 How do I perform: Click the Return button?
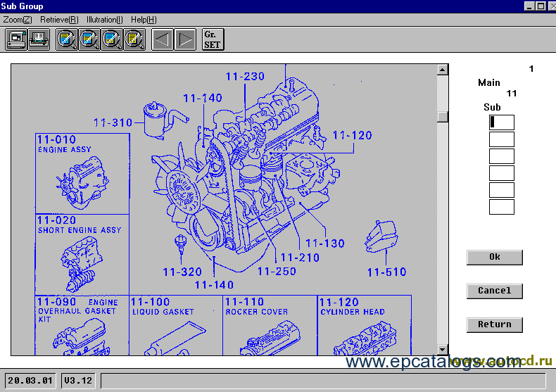click(x=495, y=324)
